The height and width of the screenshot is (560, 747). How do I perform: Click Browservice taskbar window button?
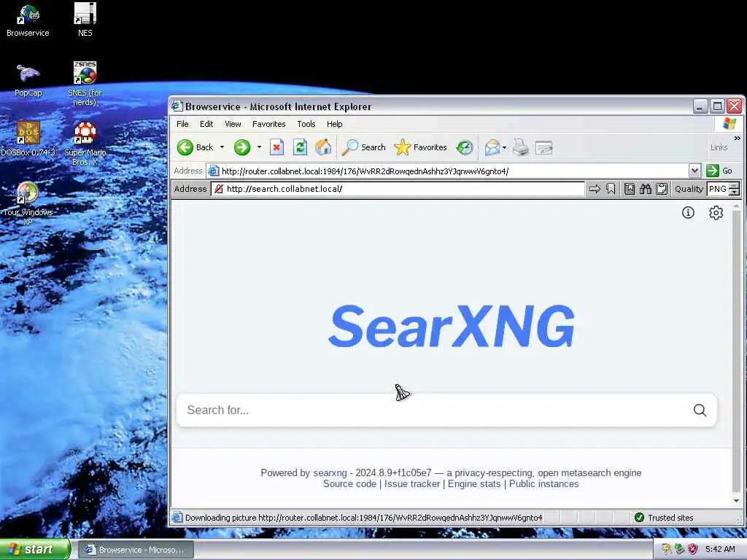135,550
